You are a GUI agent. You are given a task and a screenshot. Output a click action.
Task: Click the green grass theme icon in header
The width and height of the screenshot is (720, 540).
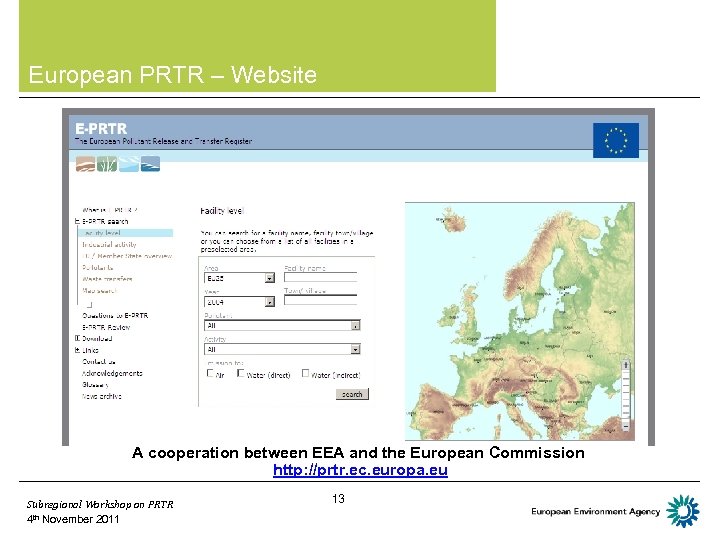[107, 164]
